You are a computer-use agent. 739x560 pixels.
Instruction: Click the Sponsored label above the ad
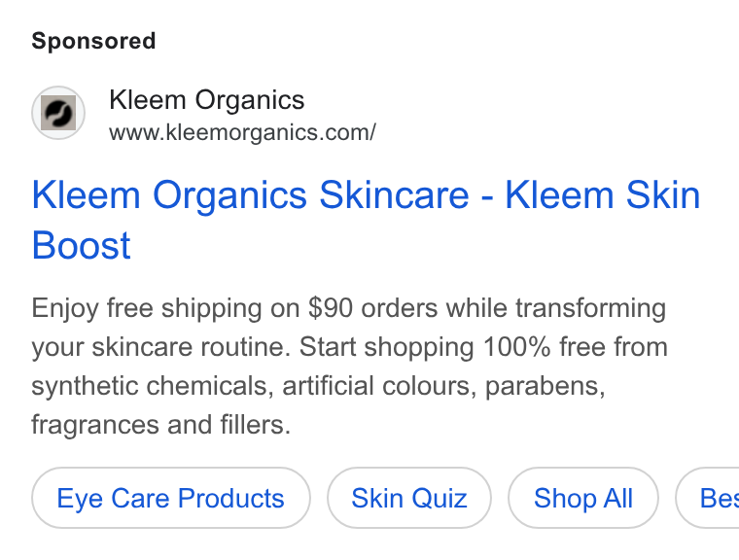93,41
